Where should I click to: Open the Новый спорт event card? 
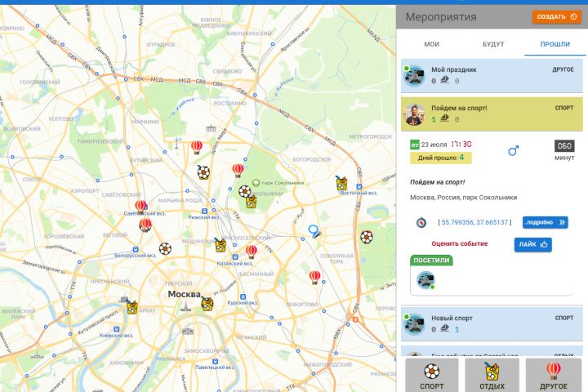(x=492, y=323)
